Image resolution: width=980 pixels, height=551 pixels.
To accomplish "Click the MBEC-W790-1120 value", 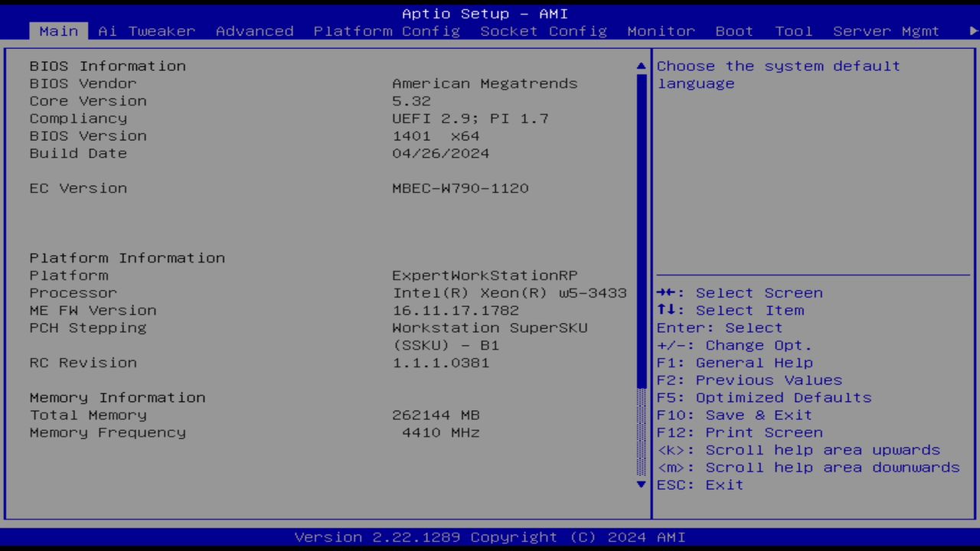I will (x=461, y=188).
